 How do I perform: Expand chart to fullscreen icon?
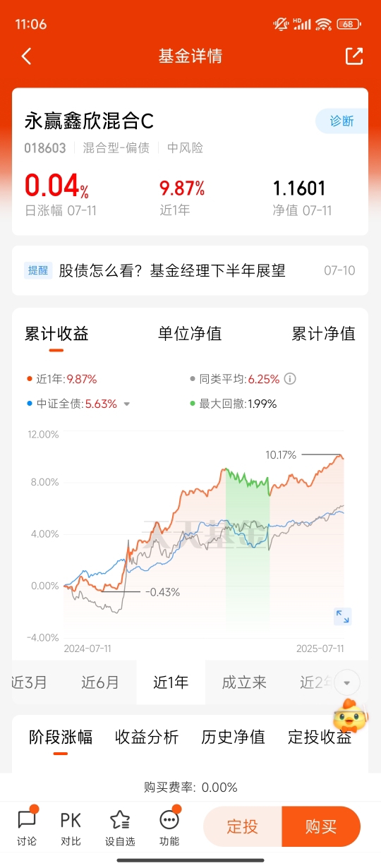click(343, 617)
